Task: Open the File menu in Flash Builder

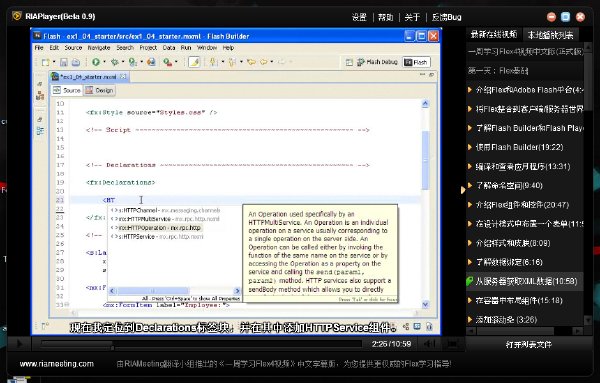Action: tap(39, 48)
